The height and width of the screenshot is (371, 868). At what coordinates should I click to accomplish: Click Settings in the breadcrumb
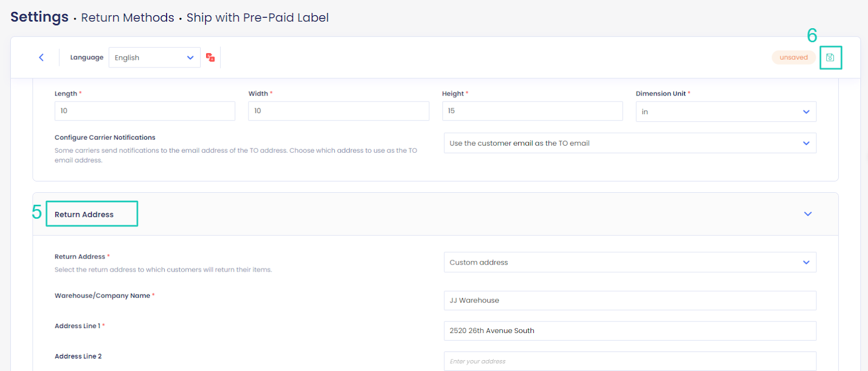[x=40, y=17]
